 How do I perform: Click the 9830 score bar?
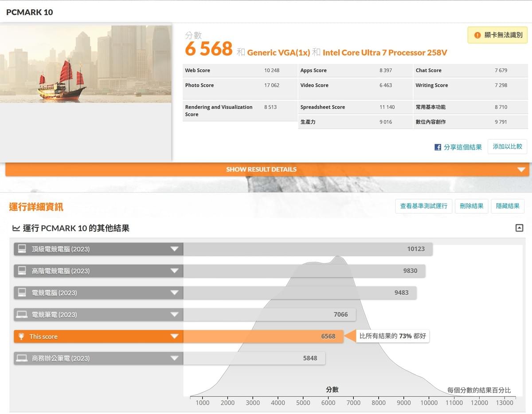(304, 271)
